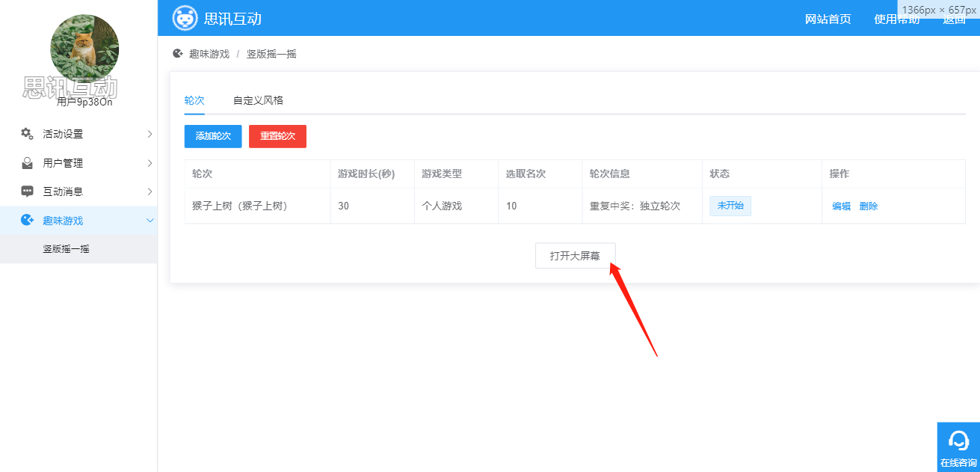The width and height of the screenshot is (980, 472).
Task: Click the 添加轮次 button
Action: pos(213,136)
